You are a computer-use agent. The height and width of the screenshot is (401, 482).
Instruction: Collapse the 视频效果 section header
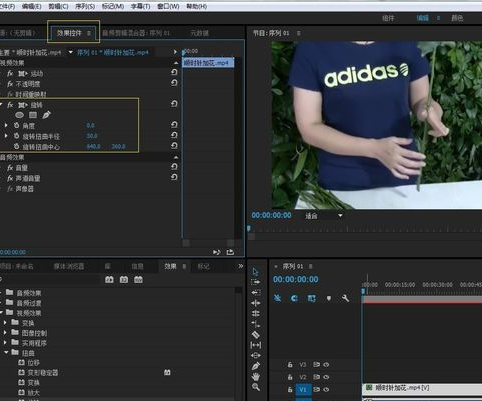click(176, 63)
